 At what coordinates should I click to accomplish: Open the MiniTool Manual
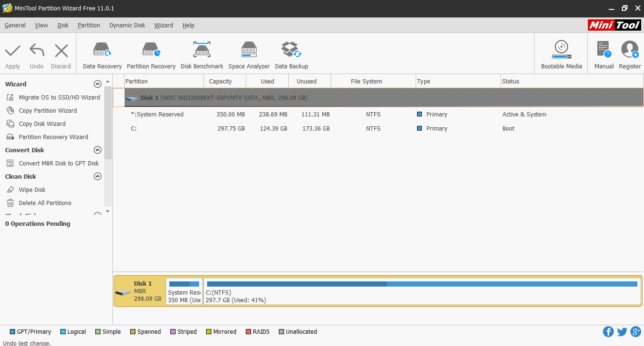coord(604,53)
